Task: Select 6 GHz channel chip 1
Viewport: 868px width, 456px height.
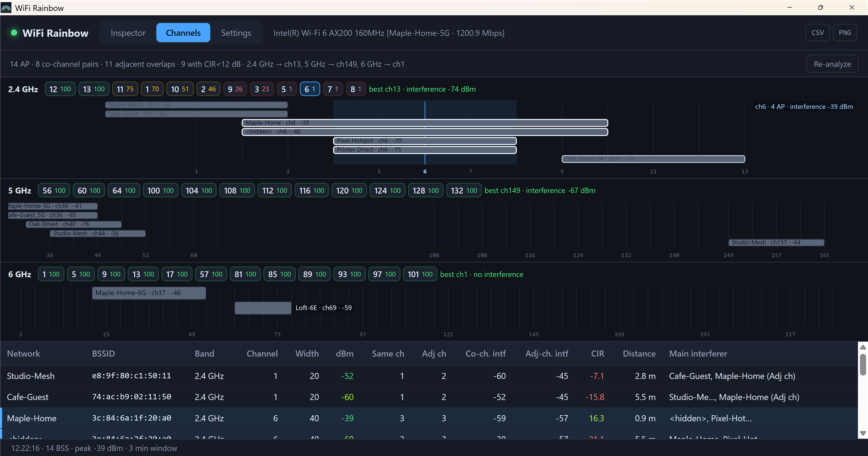Action: (51, 274)
